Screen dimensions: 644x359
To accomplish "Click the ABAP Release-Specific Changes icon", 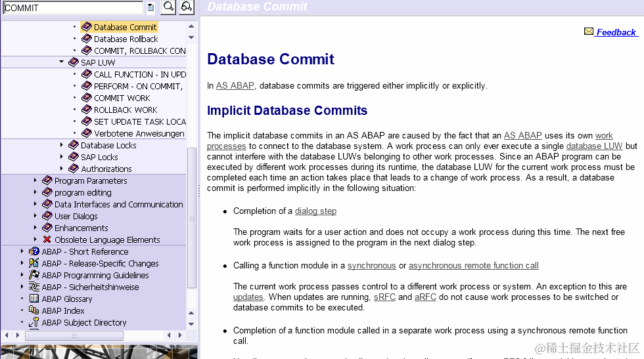I will 34,263.
